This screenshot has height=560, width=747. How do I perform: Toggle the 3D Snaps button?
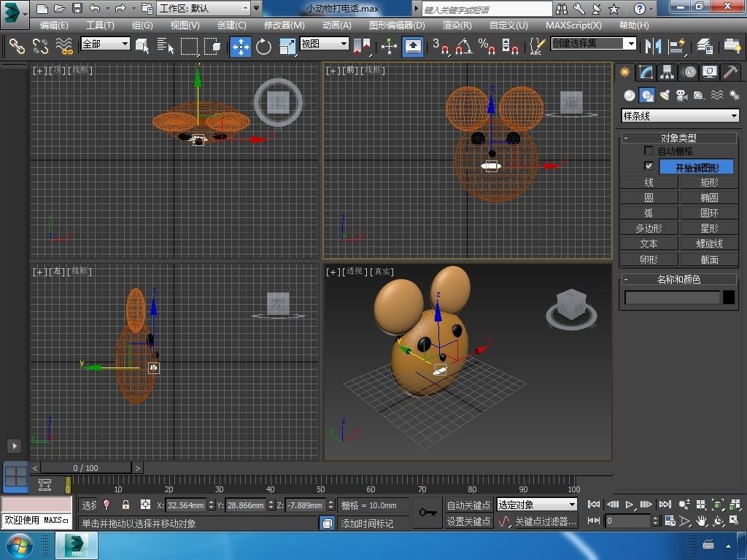[x=441, y=46]
